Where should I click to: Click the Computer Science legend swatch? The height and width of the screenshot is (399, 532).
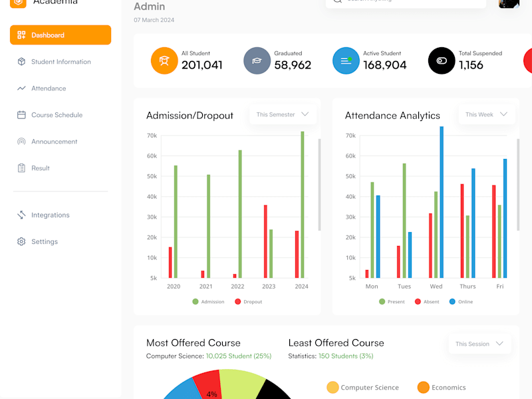[332, 387]
